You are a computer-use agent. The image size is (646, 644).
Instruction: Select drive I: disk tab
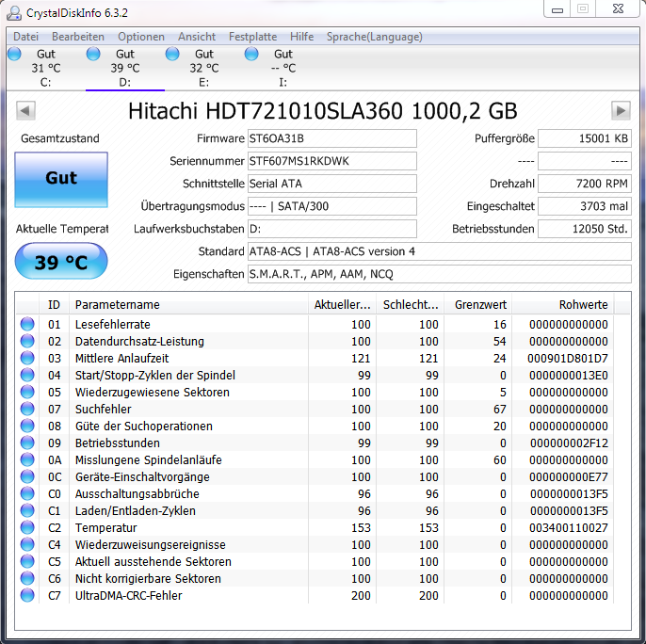point(283,68)
